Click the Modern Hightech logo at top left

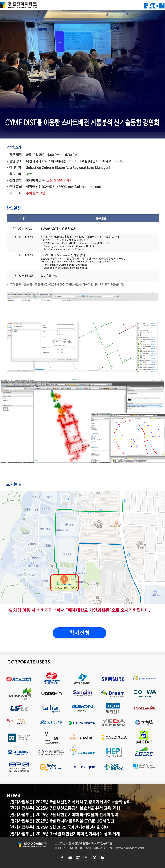click(19, 5)
